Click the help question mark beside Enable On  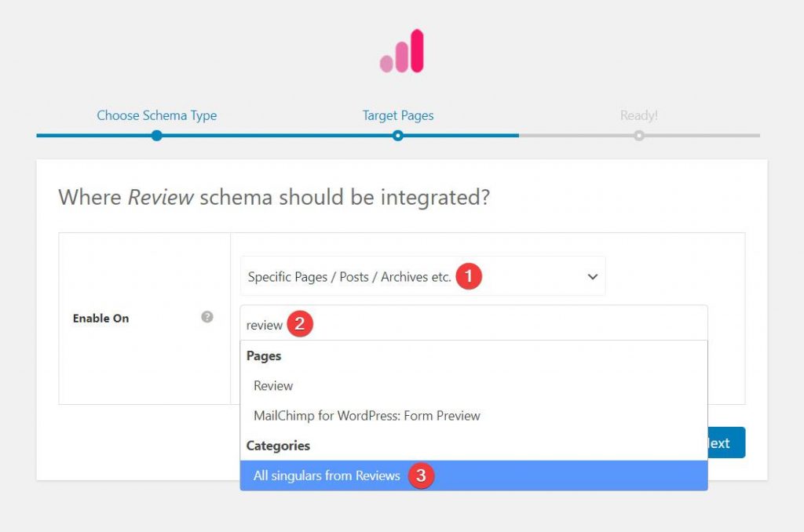coord(206,318)
